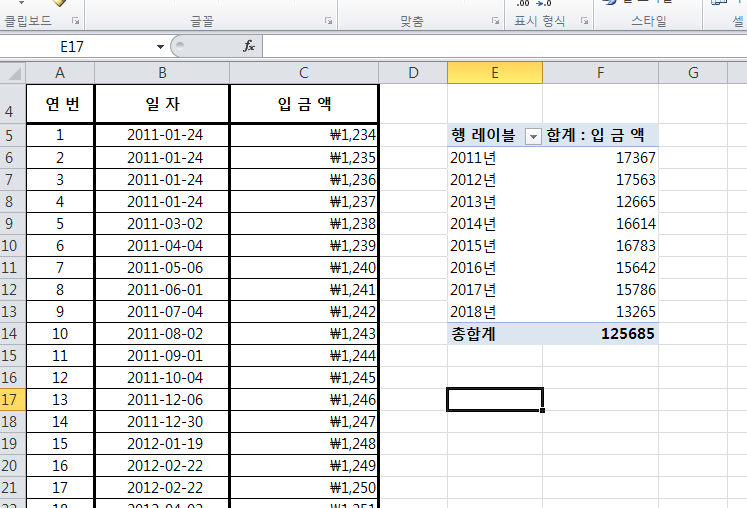The width and height of the screenshot is (747, 508).
Task: Open the Clipboard group dialog launcher
Action: coord(75,21)
